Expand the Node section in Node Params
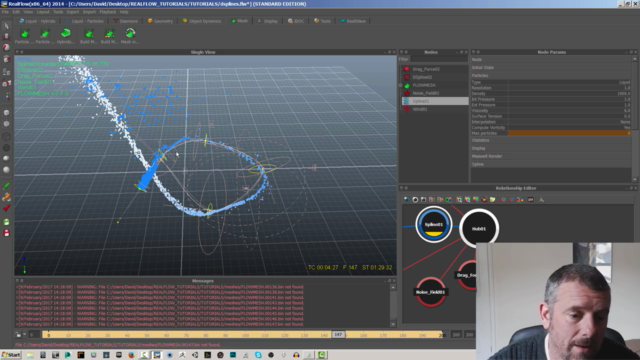This screenshot has width=640, height=360. (551, 60)
